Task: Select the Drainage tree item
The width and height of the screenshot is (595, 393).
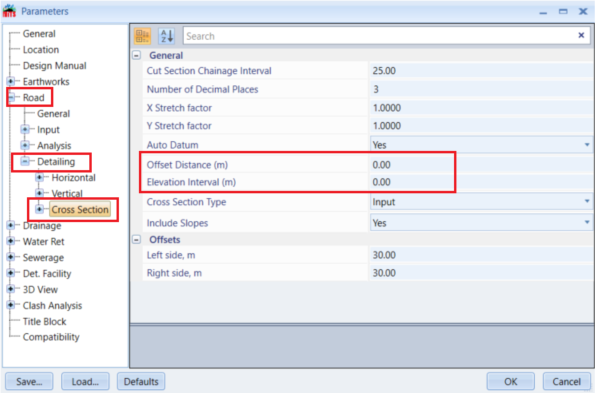Action: point(42,226)
